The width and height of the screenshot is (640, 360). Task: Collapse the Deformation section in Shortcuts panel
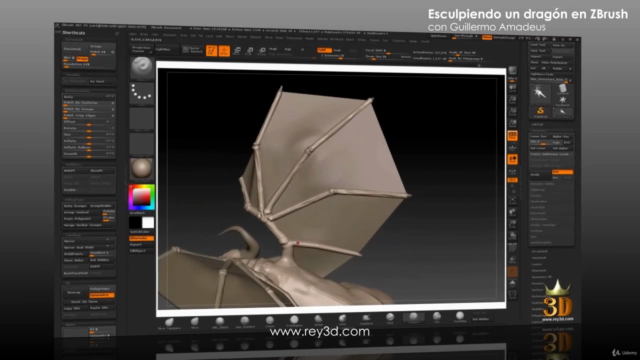(78, 91)
